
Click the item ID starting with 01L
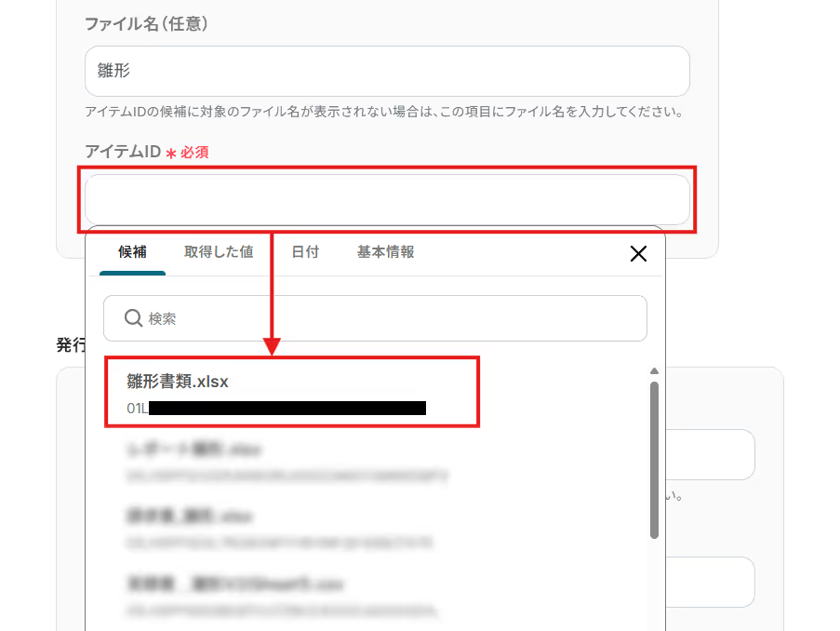tap(276, 408)
